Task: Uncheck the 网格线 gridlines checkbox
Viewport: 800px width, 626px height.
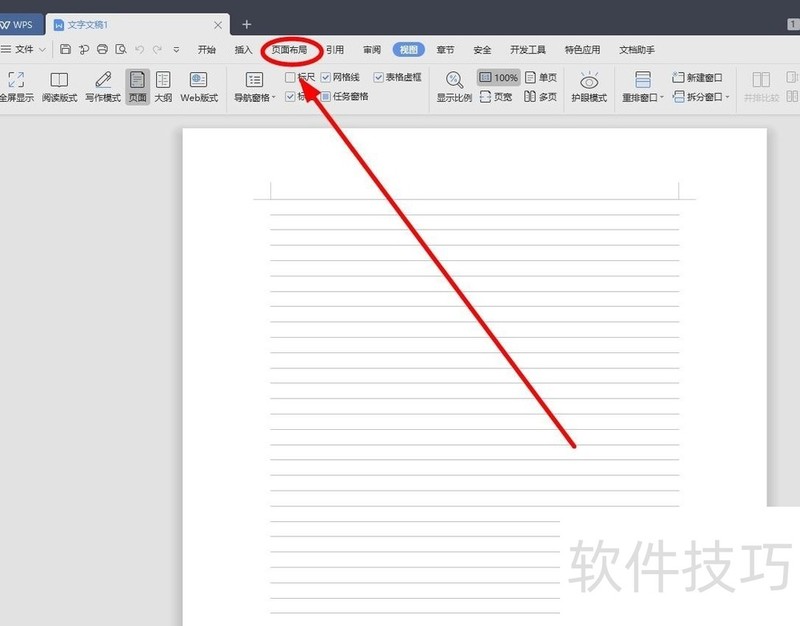Action: 327,76
